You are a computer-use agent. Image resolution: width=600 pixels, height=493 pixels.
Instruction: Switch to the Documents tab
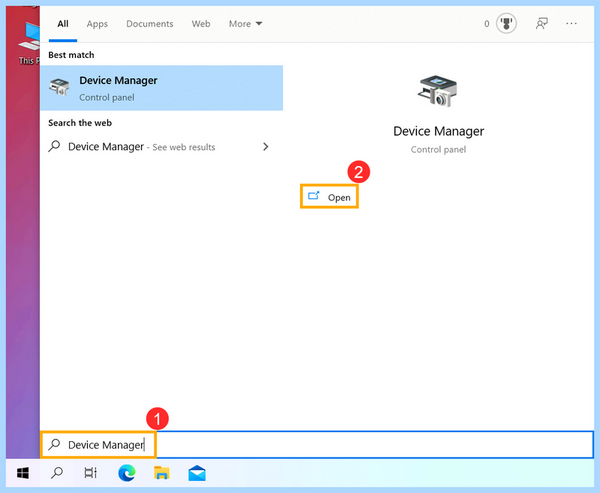point(150,24)
